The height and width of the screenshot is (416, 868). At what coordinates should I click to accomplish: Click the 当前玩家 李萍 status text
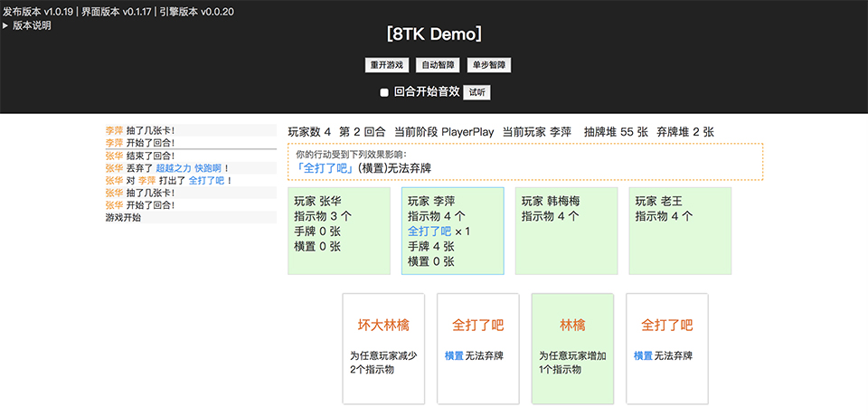[x=537, y=132]
